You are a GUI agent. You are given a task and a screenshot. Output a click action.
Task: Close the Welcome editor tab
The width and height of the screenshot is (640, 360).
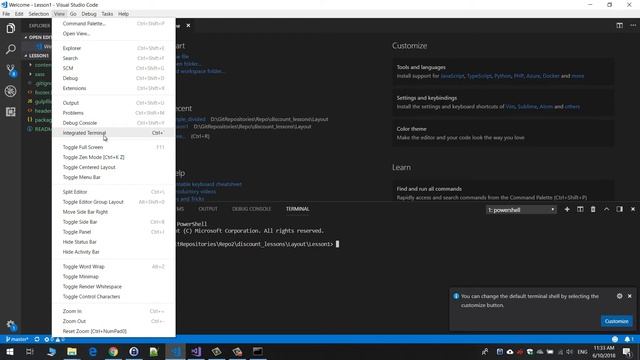coord(188,25)
